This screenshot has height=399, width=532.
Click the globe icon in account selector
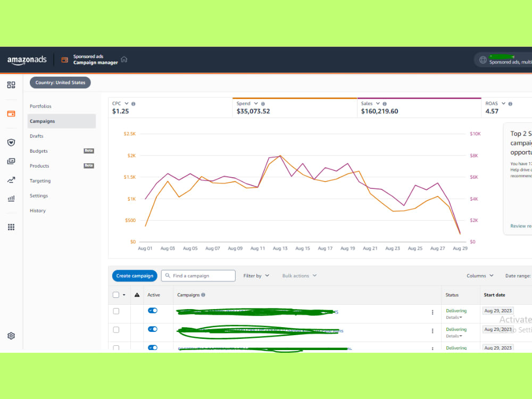pyautogui.click(x=483, y=60)
